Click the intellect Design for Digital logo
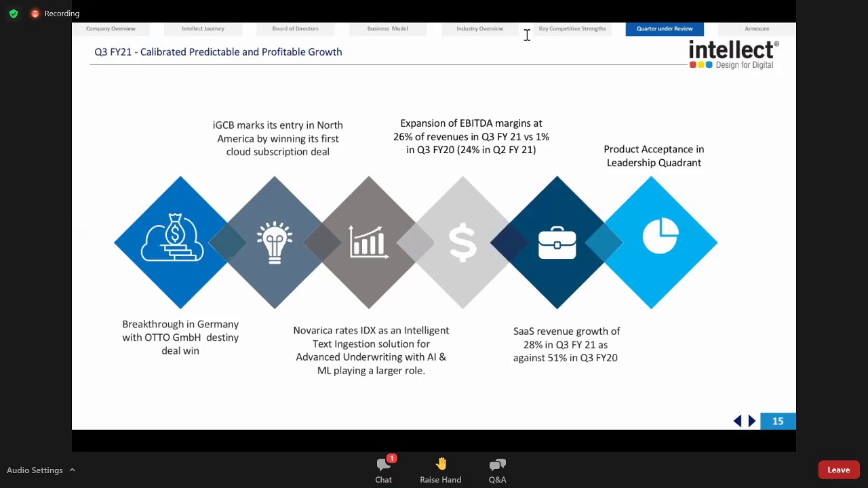Image resolution: width=868 pixels, height=488 pixels. pos(734,54)
